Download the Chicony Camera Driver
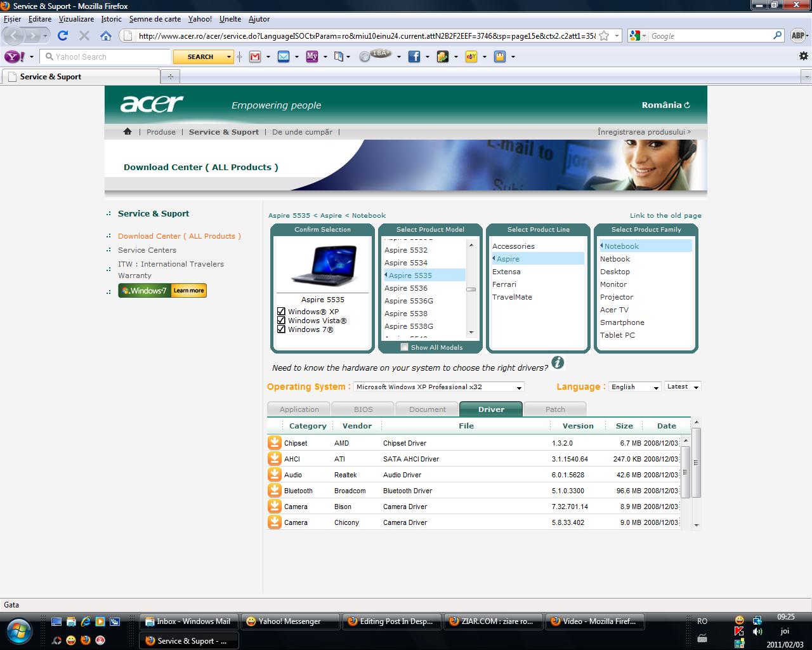This screenshot has height=650, width=812. pos(275,522)
